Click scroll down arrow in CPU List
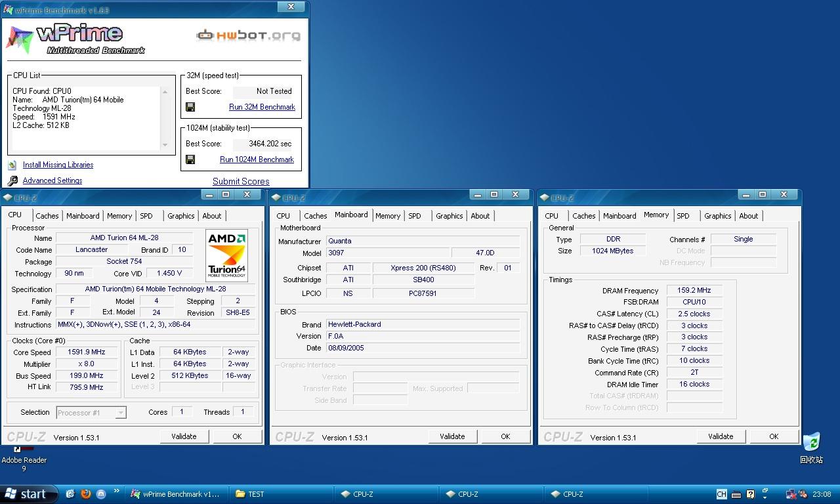The image size is (840, 504). point(165,145)
